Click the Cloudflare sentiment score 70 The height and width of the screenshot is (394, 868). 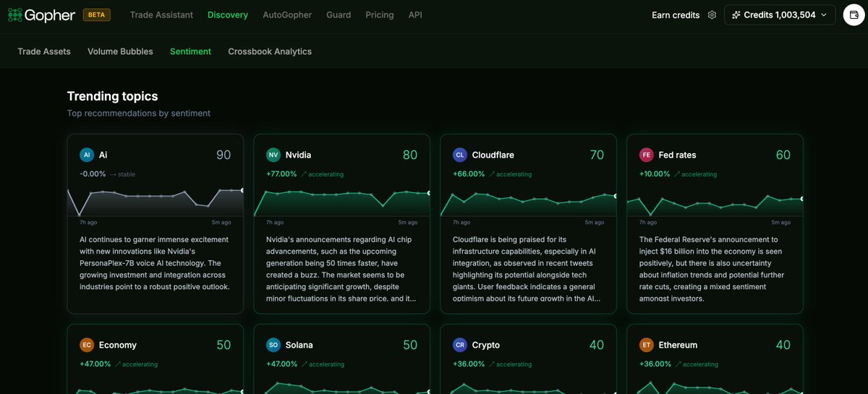coord(597,155)
